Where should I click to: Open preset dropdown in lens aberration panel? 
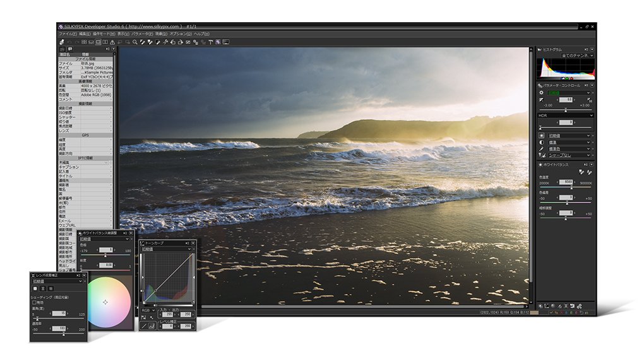57,281
